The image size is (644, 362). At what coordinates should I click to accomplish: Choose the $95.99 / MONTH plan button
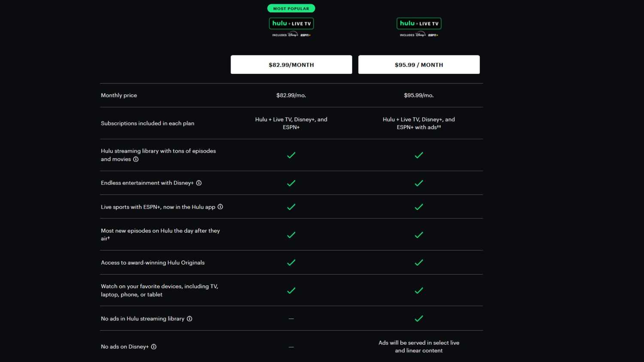coord(419,64)
